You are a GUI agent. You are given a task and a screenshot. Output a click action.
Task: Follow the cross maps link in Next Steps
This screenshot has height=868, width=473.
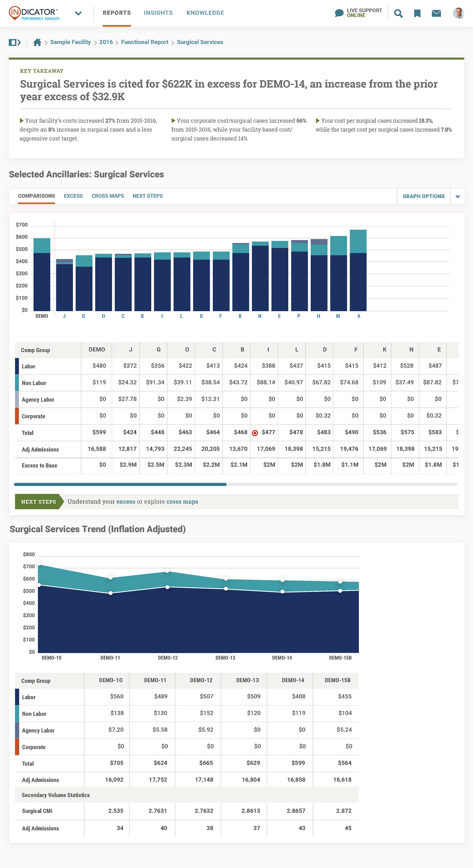tap(182, 502)
